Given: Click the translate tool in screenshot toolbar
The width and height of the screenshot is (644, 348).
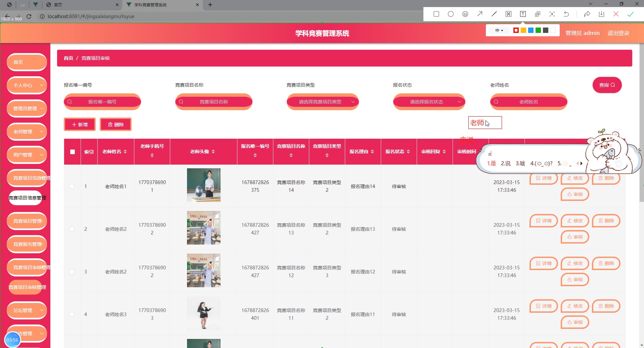Looking at the screenshot, I should (538, 14).
